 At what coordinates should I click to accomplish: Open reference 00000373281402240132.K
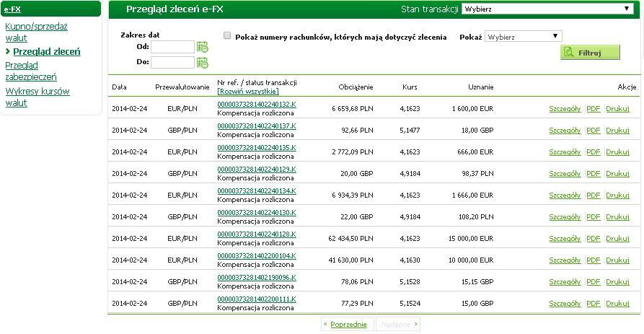coord(257,105)
